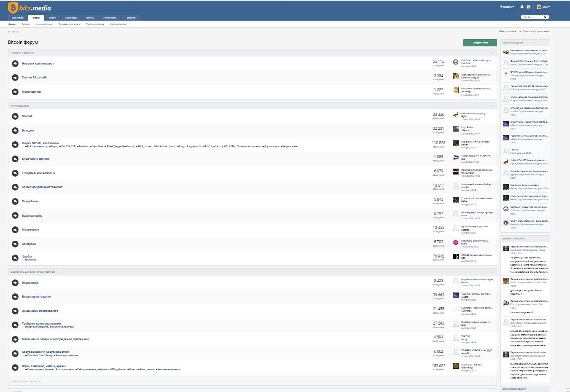Click CoinDuck avatar in Новости криптовалют row

click(456, 62)
